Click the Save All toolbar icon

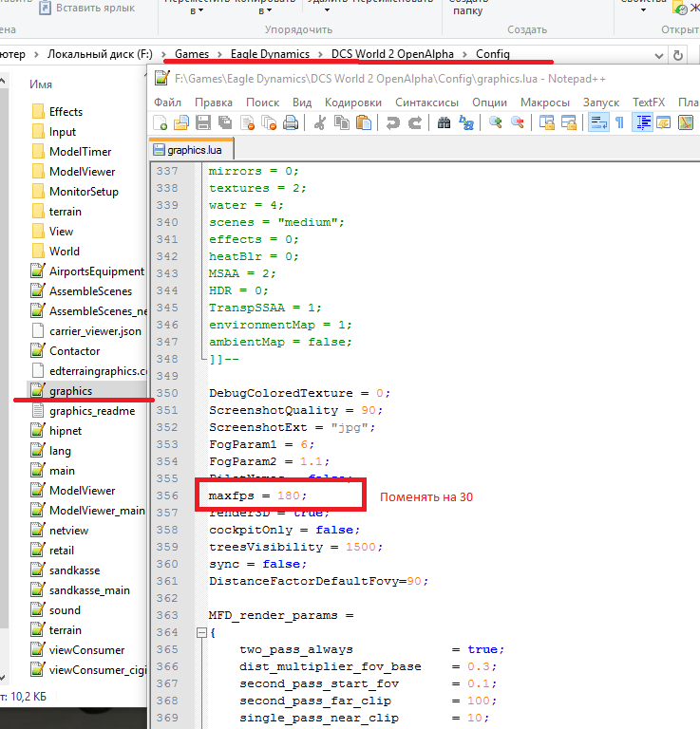[x=225, y=122]
